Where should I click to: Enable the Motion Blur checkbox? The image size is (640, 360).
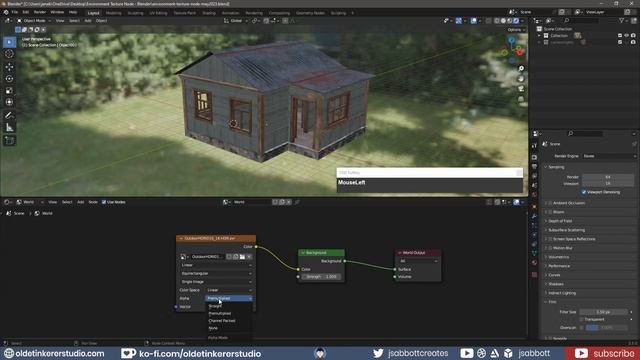coord(550,248)
